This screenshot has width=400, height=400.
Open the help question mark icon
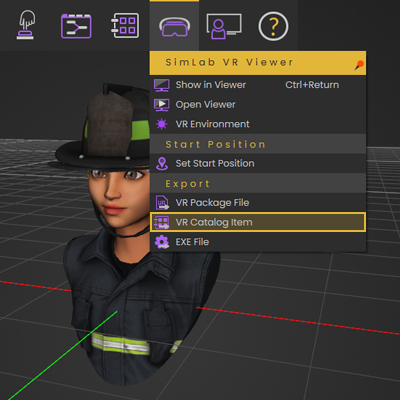point(273,26)
